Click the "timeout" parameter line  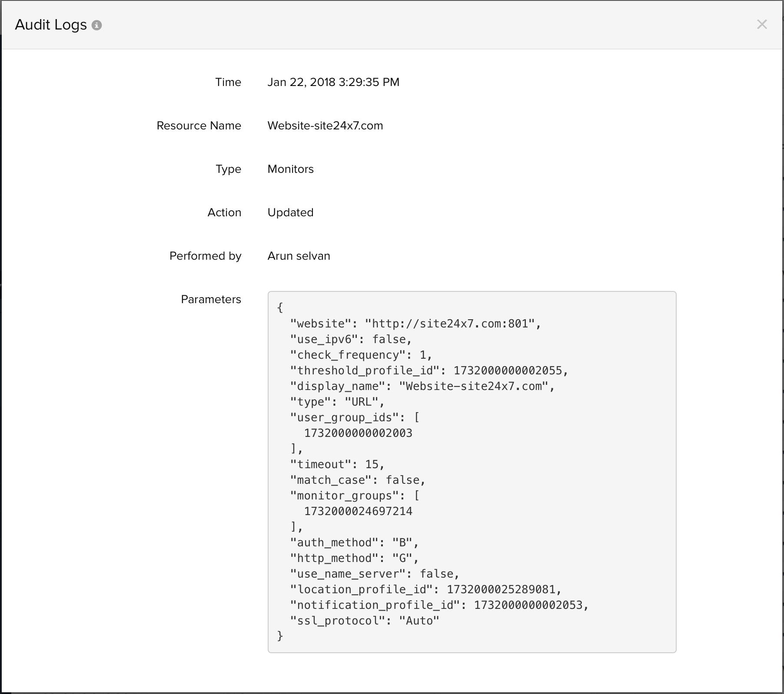pyautogui.click(x=337, y=464)
